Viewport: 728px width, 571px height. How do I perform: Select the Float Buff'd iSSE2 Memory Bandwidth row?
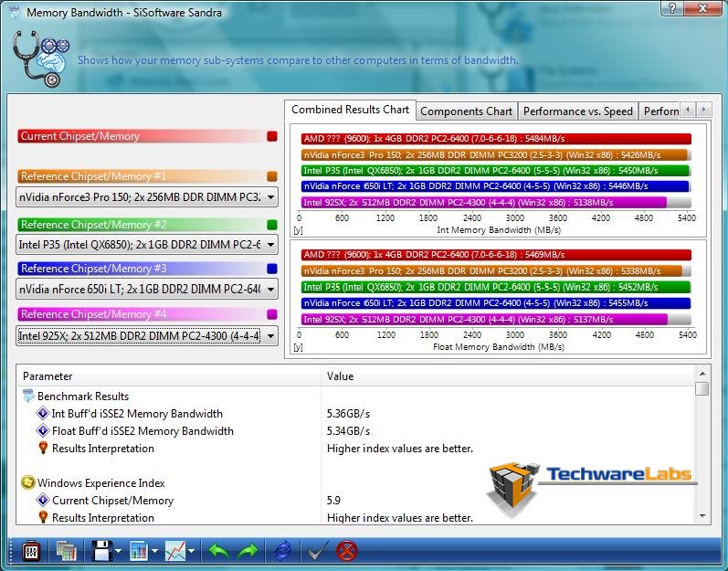(x=356, y=430)
